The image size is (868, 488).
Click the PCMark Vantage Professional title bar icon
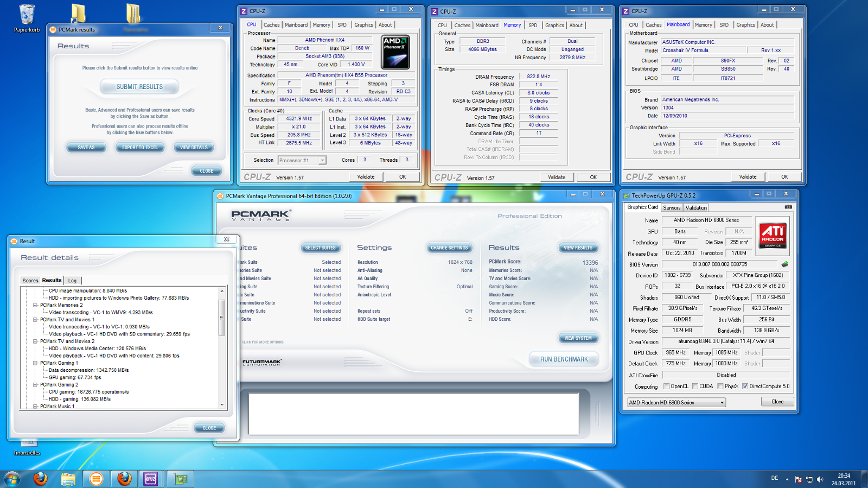(x=220, y=196)
